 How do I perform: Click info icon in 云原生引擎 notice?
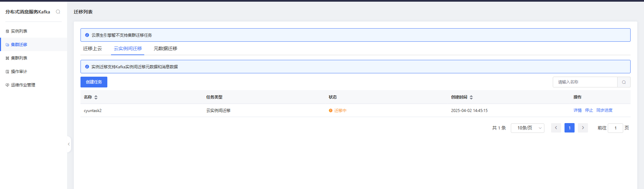point(87,35)
